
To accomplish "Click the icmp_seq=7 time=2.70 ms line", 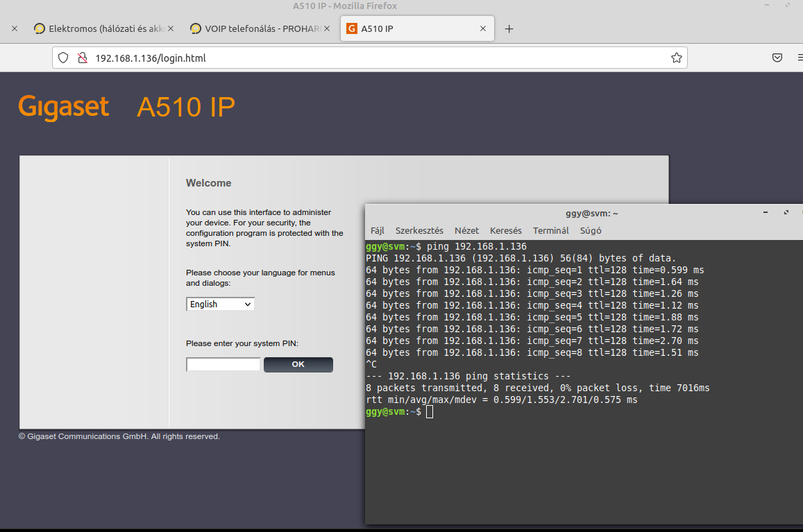I will point(532,341).
